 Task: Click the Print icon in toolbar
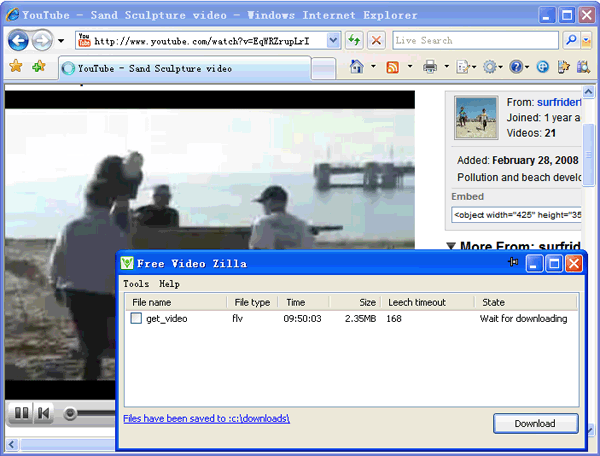click(429, 67)
